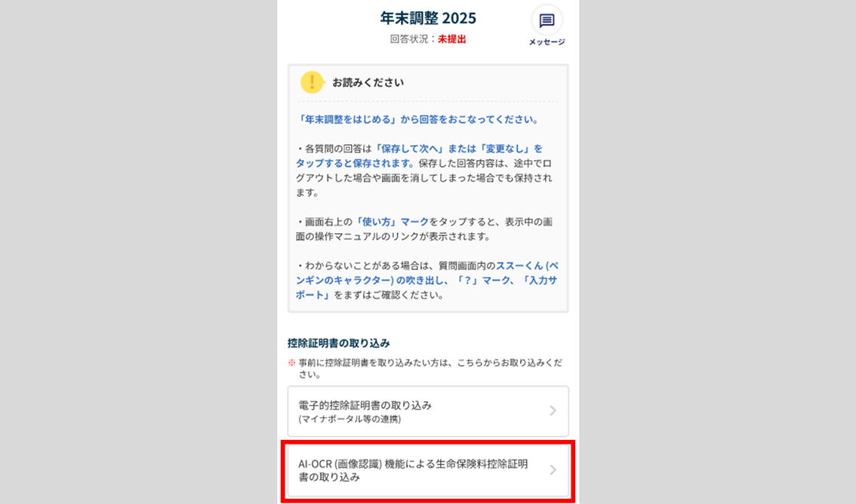Image resolution: width=856 pixels, height=504 pixels.
Task: Click blue 「使い方」マーク text
Action: (392, 222)
